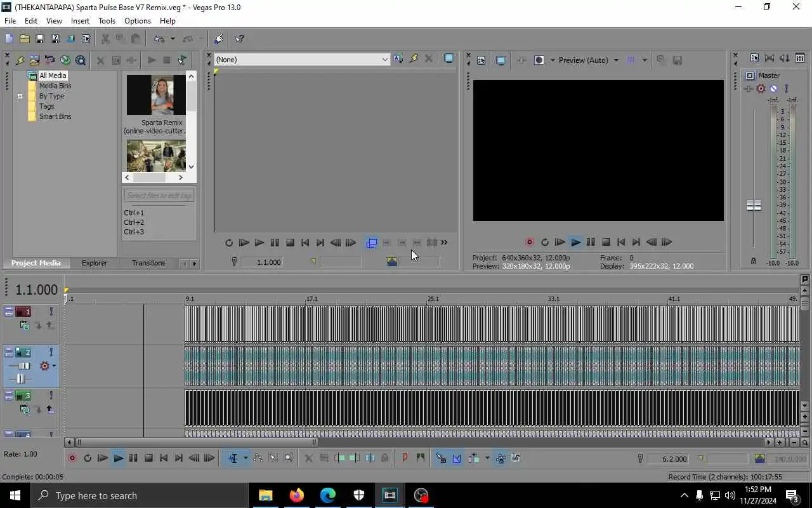
Task: Expand the By Type media bin
Action: (20, 97)
